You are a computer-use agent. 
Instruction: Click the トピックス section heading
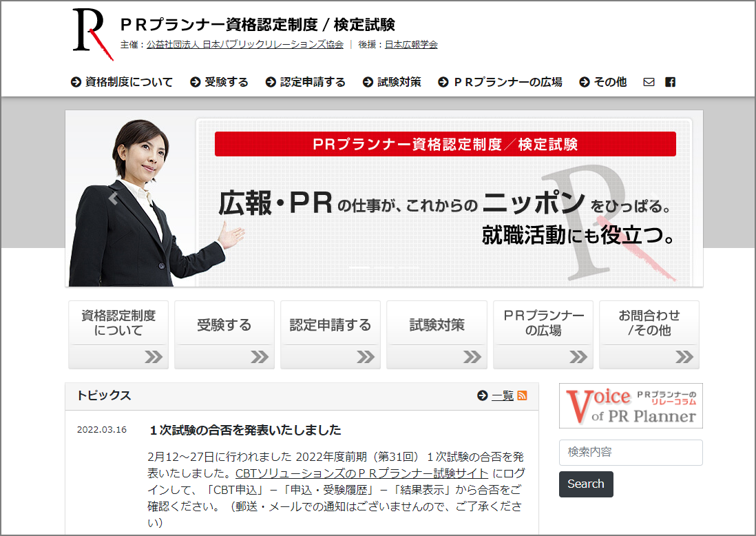tap(104, 395)
